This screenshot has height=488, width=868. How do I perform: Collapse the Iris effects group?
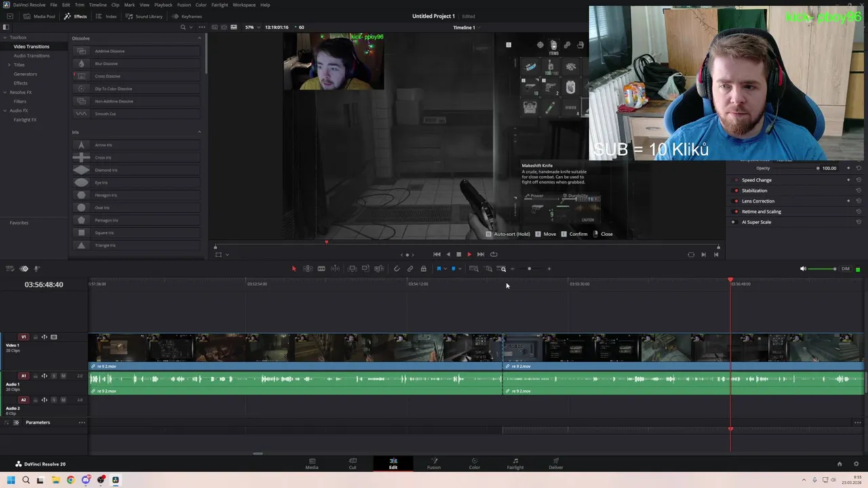point(199,132)
